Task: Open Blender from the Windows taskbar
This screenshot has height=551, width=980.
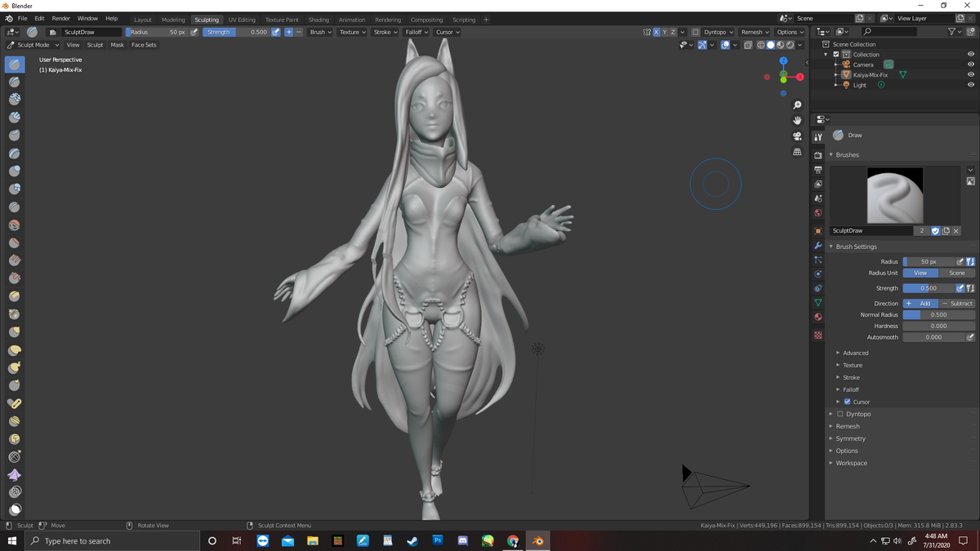Action: click(537, 540)
